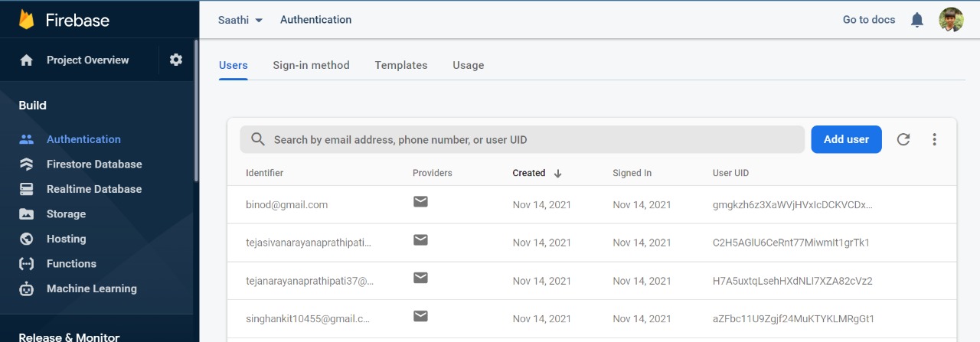Viewport: 980px width, 342px height.
Task: Open the Templates tab
Action: coord(401,65)
